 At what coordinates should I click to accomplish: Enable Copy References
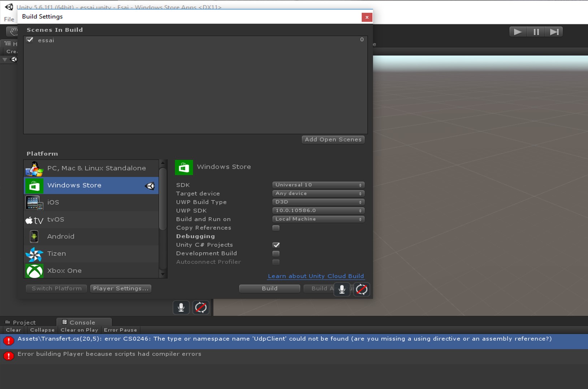276,228
